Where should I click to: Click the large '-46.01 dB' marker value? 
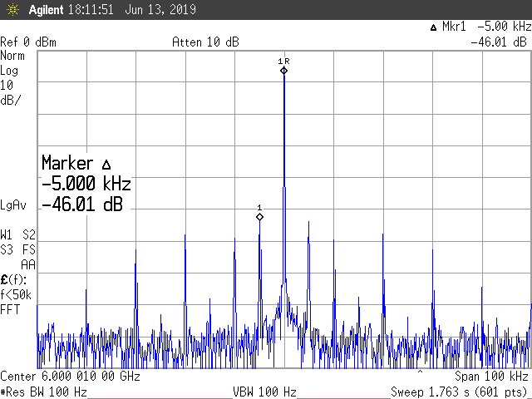coord(81,204)
